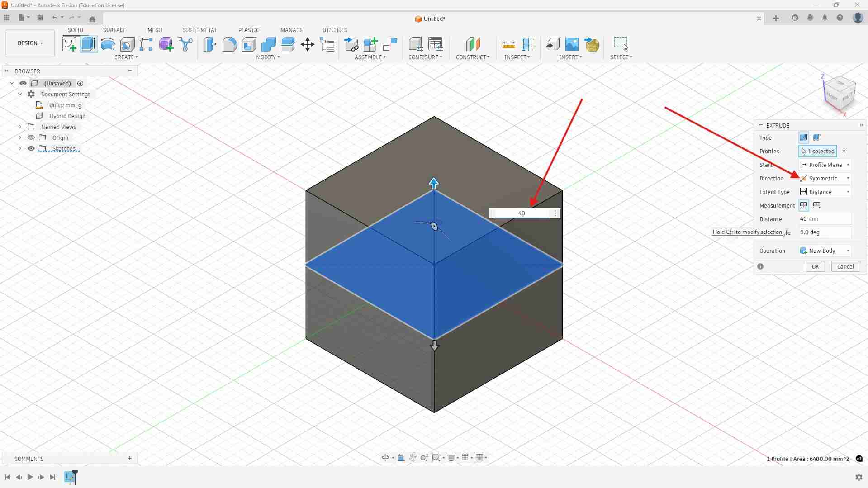Select the Press Pull tool
Image resolution: width=868 pixels, height=488 pixels.
click(210, 44)
